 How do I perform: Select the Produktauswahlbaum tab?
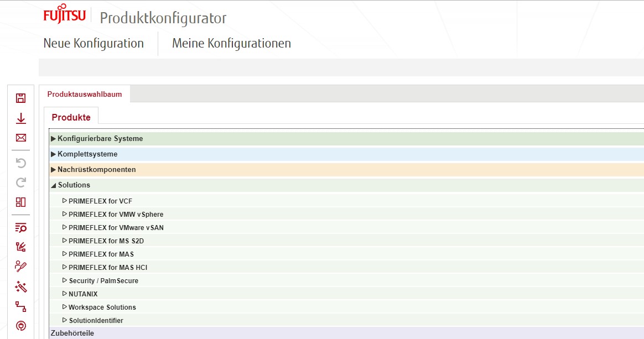click(x=85, y=94)
